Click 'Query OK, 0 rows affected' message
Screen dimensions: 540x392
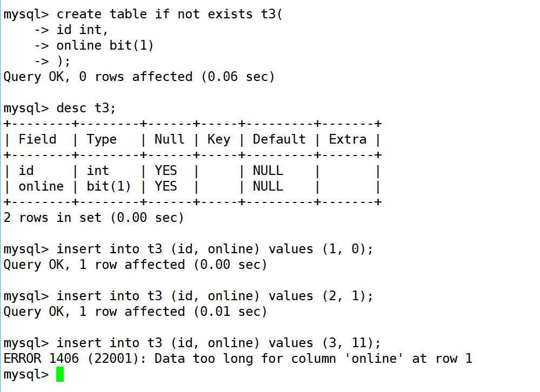click(139, 77)
